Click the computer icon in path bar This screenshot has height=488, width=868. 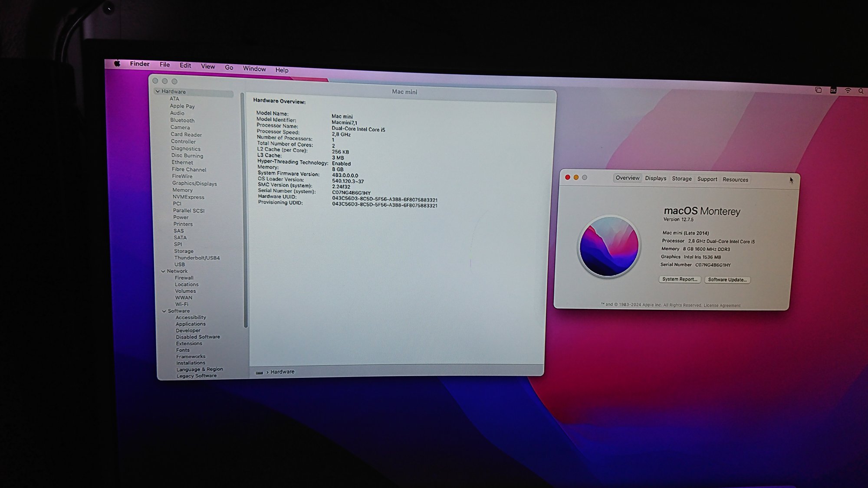(259, 372)
